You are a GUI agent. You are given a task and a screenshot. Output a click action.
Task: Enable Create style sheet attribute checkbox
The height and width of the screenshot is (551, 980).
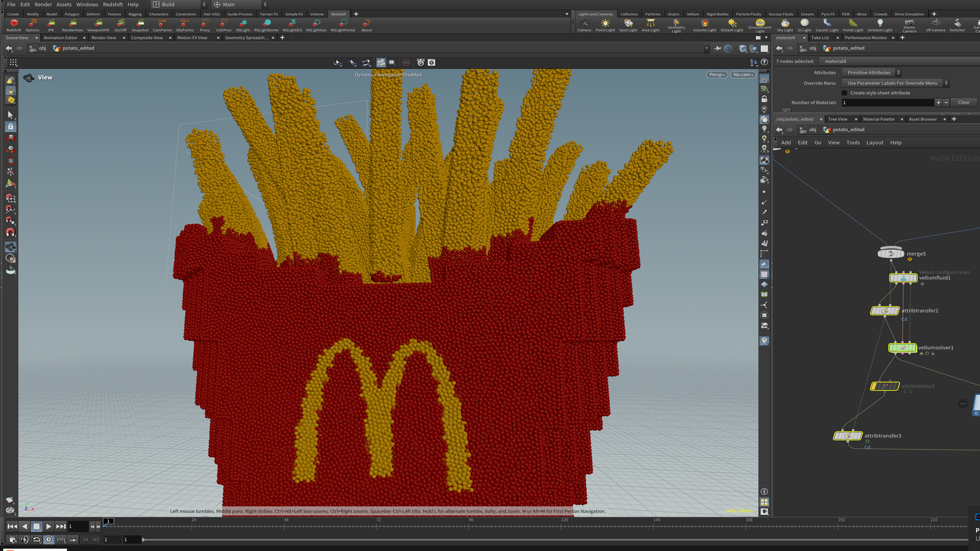(844, 93)
